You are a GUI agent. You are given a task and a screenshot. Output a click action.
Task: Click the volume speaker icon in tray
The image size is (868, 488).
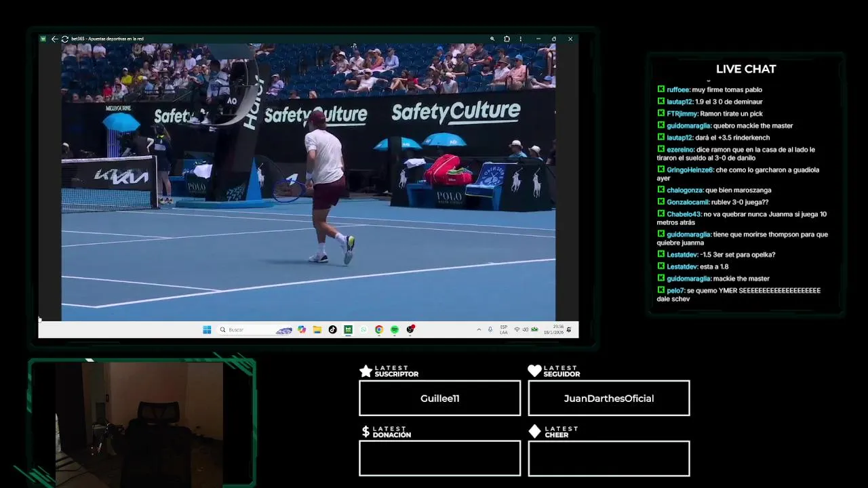coord(526,330)
